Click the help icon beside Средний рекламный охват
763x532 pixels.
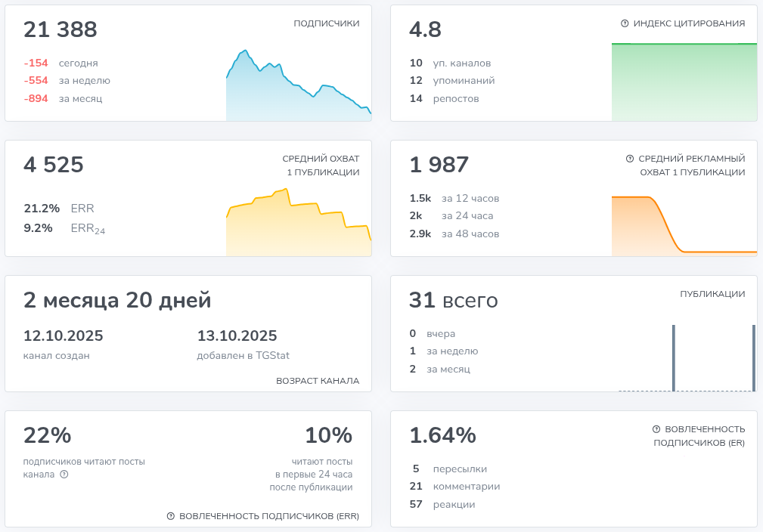[630, 159]
